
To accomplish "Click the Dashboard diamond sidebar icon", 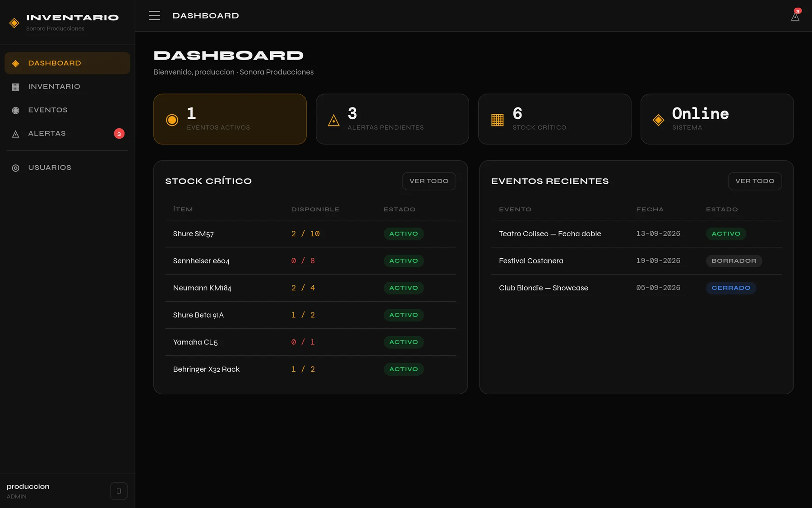I will [15, 63].
